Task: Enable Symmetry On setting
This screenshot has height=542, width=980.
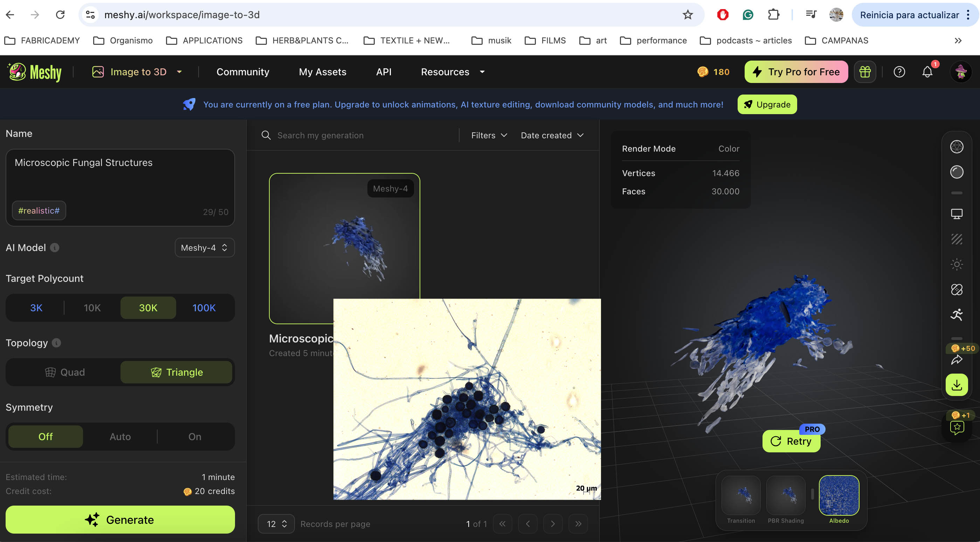Action: click(195, 436)
